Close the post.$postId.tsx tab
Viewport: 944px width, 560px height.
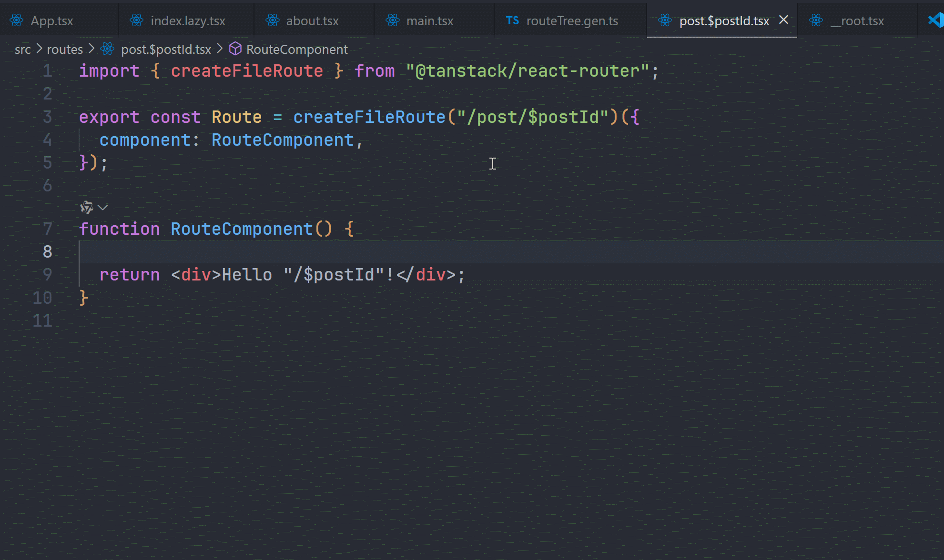tap(783, 20)
